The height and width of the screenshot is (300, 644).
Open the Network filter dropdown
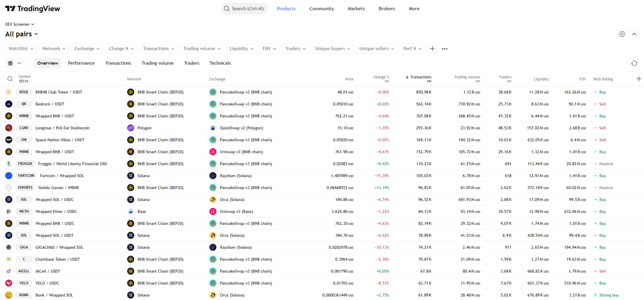[53, 49]
